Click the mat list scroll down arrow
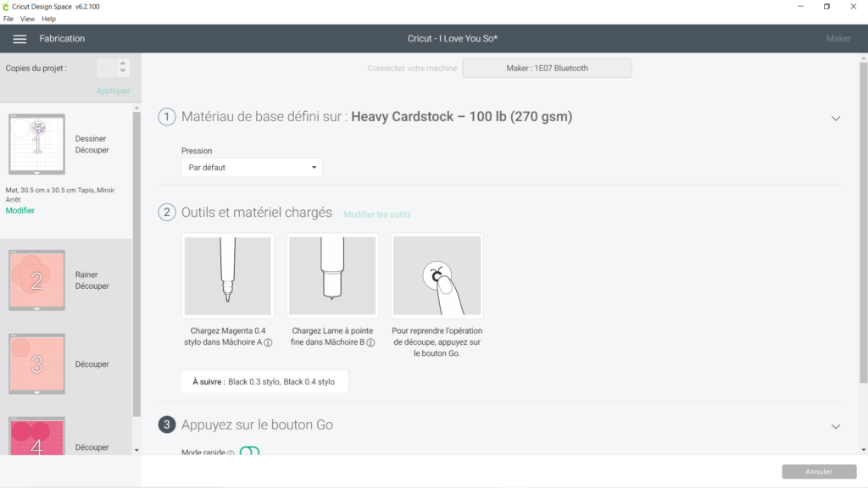Viewport: 868px width, 488px height. coord(136,451)
